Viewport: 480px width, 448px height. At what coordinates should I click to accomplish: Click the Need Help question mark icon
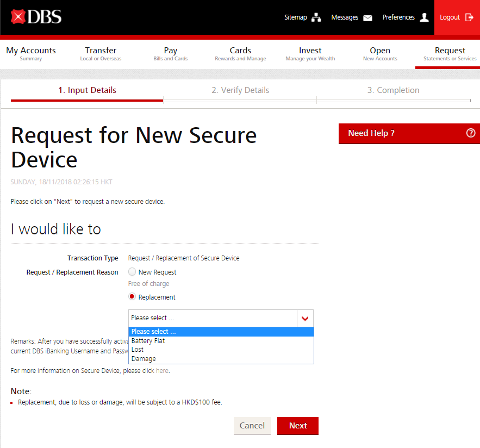(470, 133)
